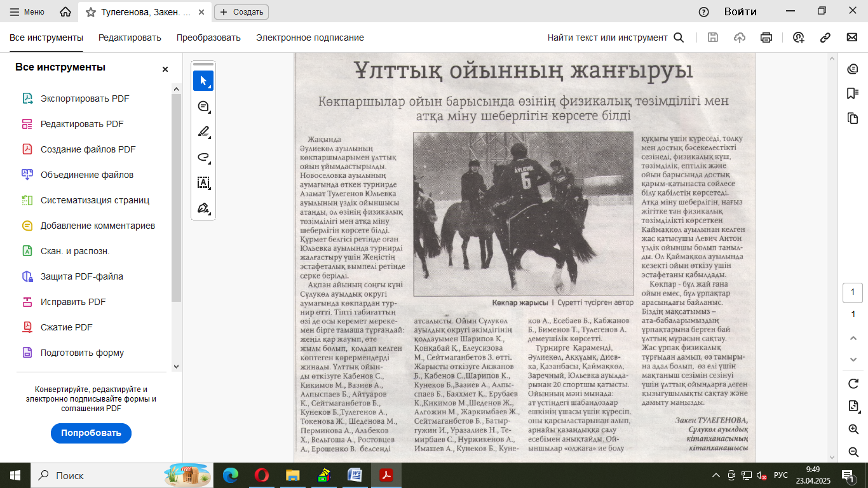Image resolution: width=868 pixels, height=488 pixels.
Task: Click the current page number box
Action: pos(853,292)
